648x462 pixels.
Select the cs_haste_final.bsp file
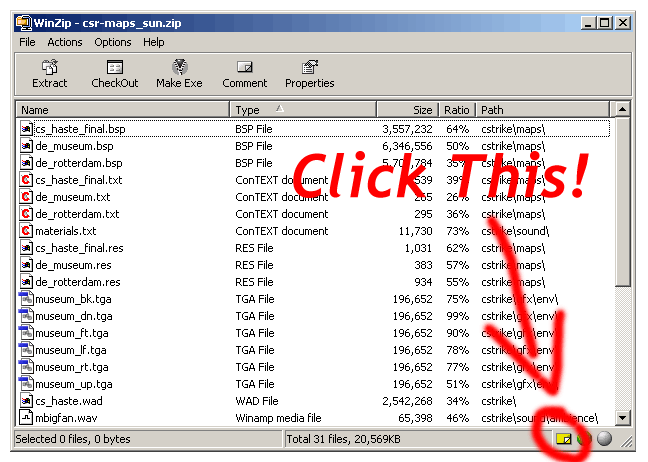[80, 129]
